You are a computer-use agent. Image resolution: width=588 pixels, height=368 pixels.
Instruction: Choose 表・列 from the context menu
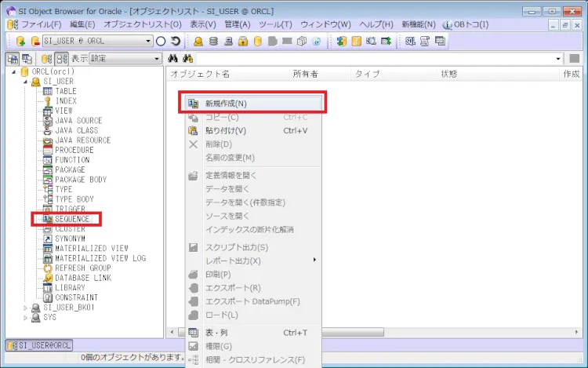click(x=253, y=333)
